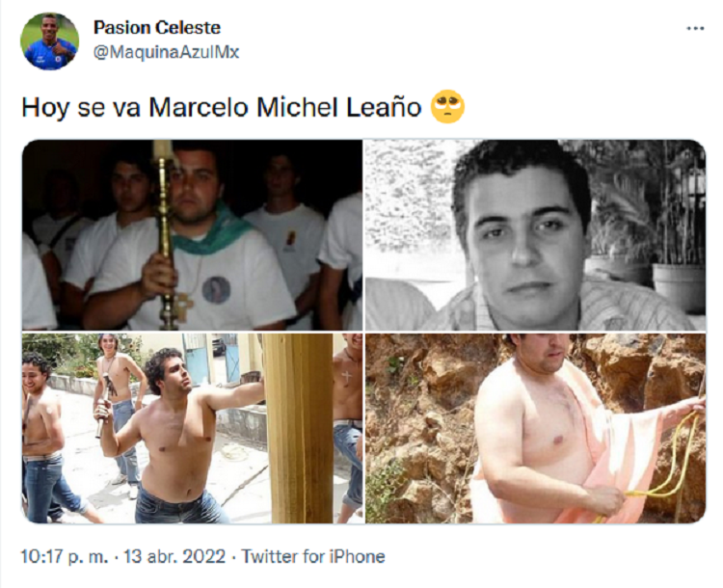723x588 pixels.
Task: Click the Twitter for iPhone source link
Action: (x=313, y=556)
